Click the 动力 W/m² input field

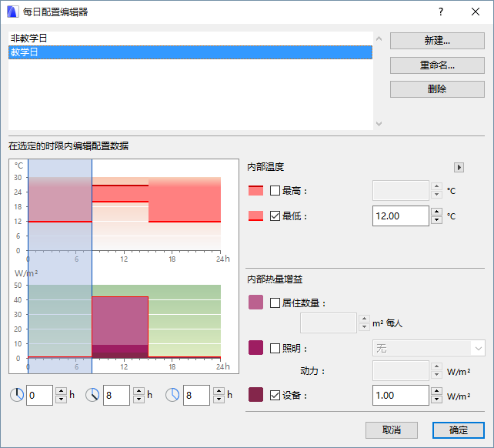click(x=400, y=371)
